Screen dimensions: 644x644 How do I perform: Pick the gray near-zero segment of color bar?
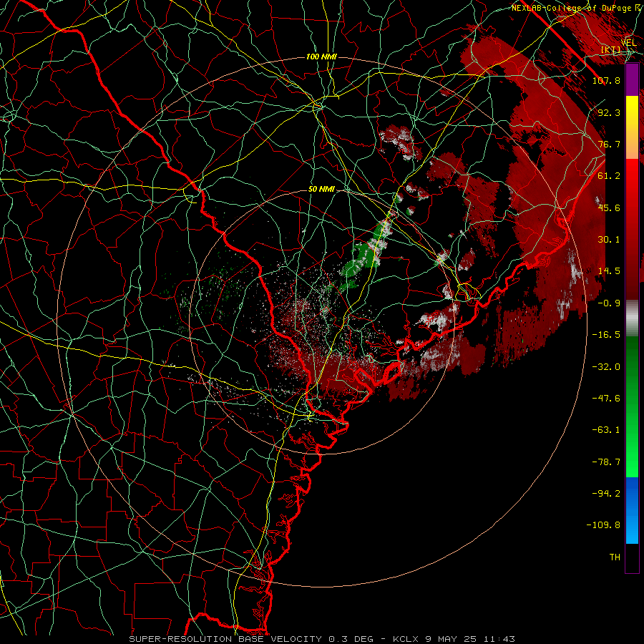[x=632, y=318]
